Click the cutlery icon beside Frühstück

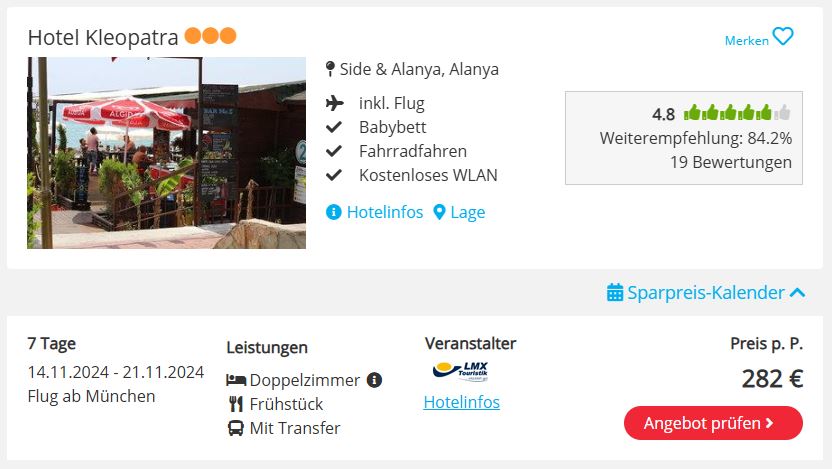(236, 404)
